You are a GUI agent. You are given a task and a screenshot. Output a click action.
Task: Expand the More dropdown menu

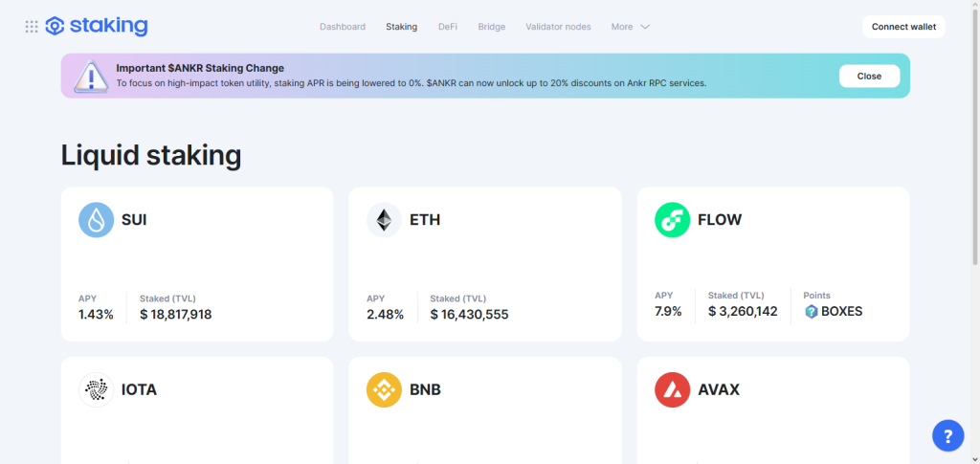coord(631,27)
